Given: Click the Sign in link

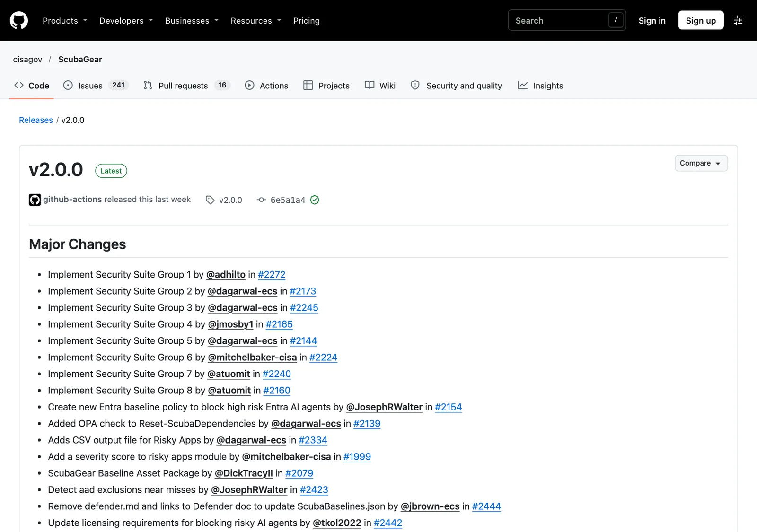Looking at the screenshot, I should (x=652, y=21).
